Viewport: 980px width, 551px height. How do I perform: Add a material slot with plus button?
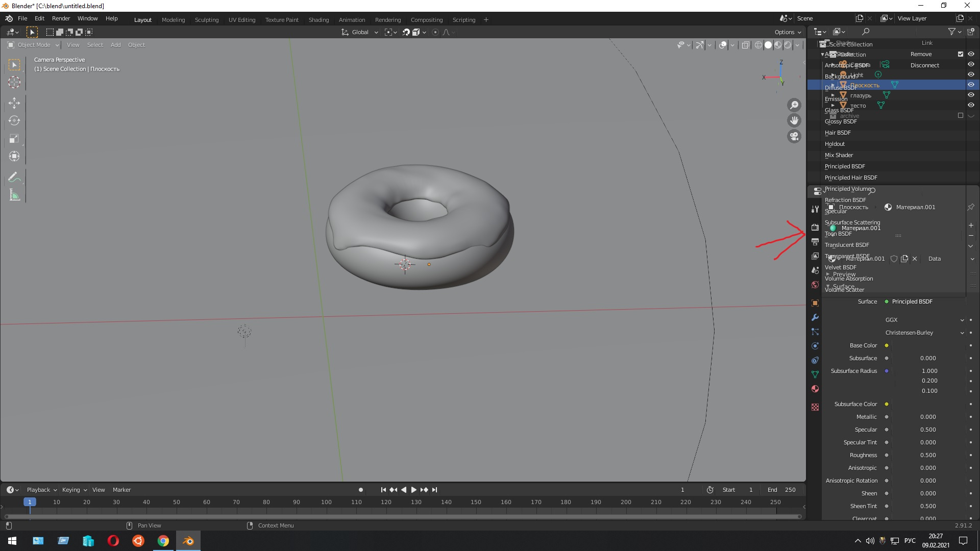[x=971, y=225]
